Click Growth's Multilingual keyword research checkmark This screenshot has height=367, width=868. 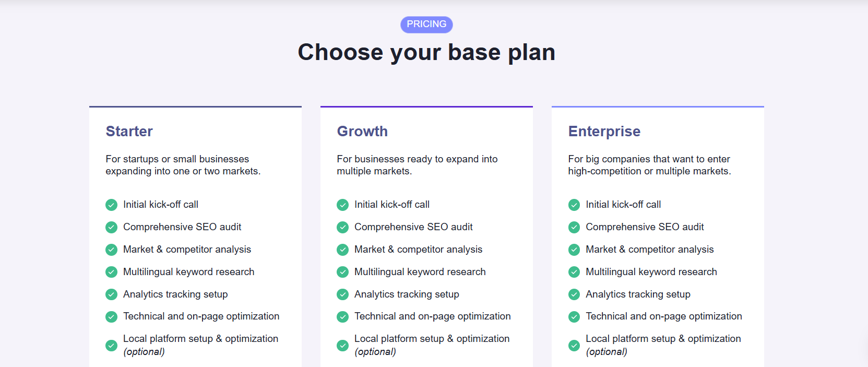tap(342, 272)
